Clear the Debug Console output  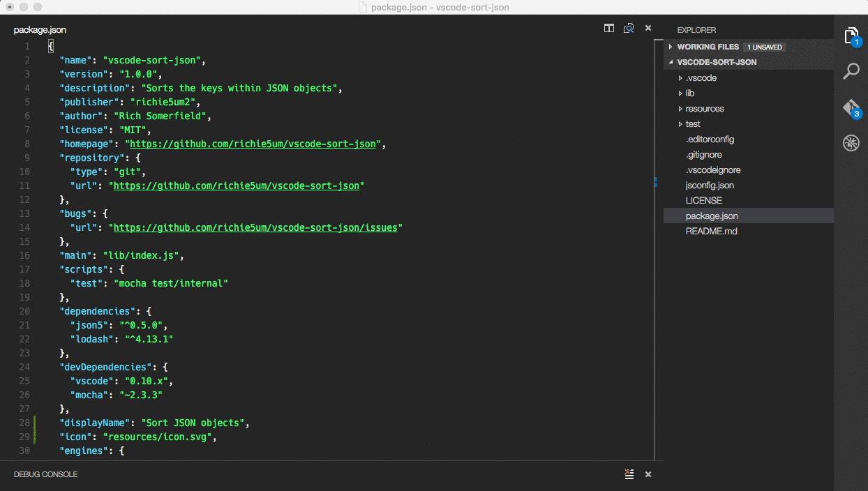pyautogui.click(x=629, y=474)
